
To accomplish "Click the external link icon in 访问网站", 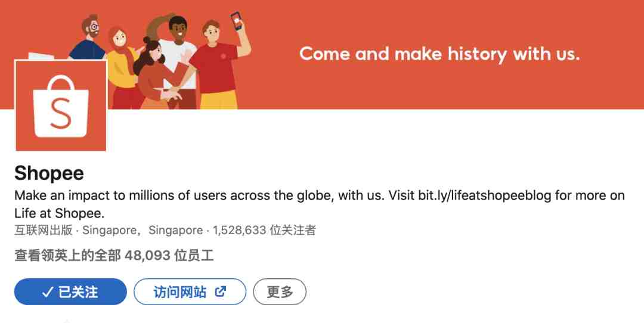I will (x=221, y=292).
